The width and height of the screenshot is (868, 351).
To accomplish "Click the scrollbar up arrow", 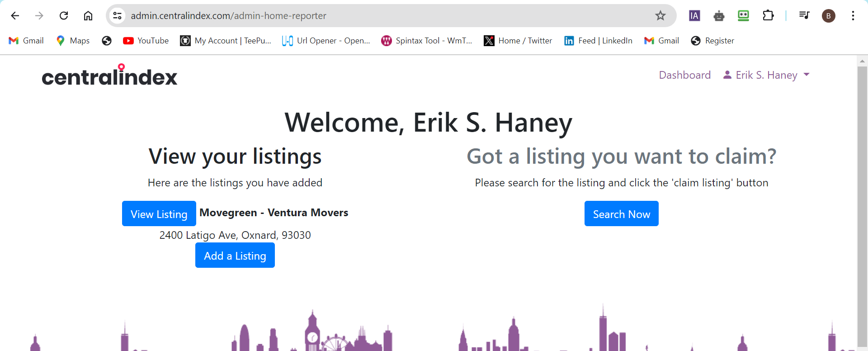I will point(863,61).
